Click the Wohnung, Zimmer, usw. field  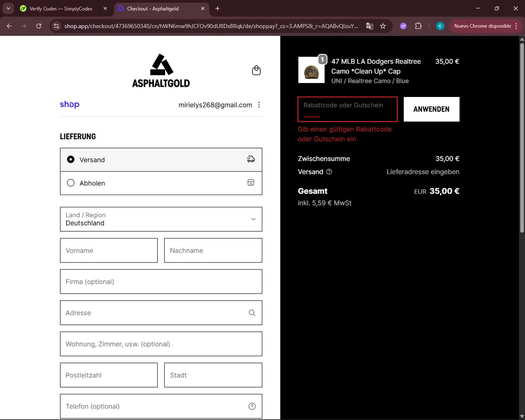pyautogui.click(x=161, y=344)
